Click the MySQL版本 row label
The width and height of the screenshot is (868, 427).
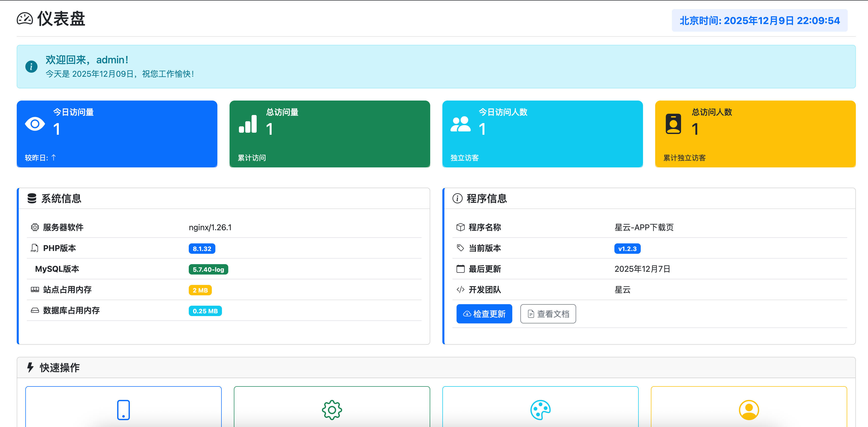(x=57, y=269)
